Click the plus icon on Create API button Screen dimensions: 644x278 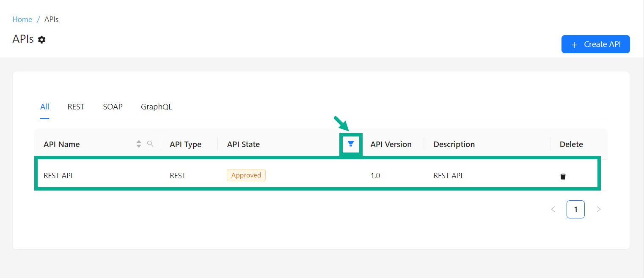pos(574,44)
